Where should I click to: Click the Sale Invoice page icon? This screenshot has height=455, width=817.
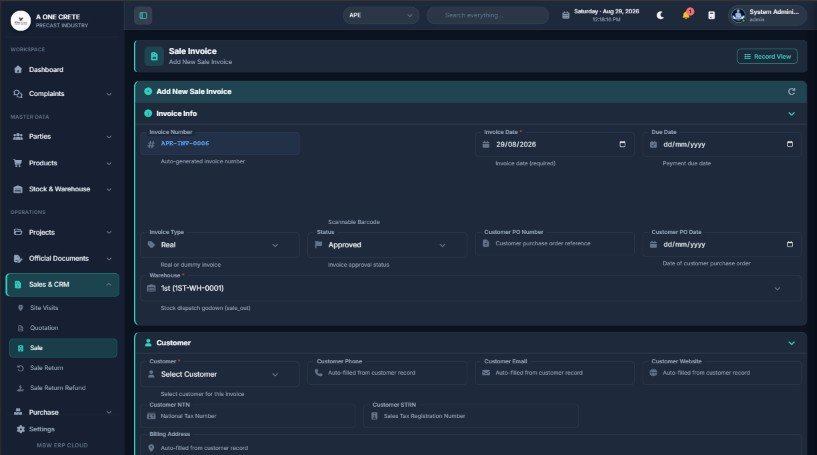154,56
